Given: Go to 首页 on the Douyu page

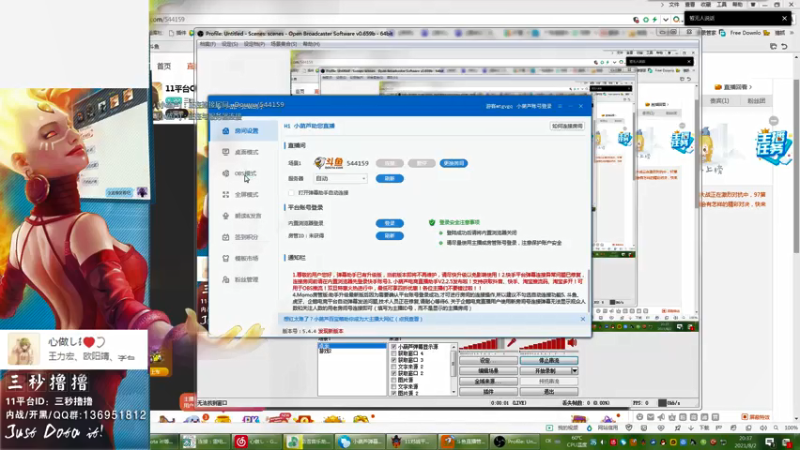Looking at the screenshot, I should coord(164,66).
